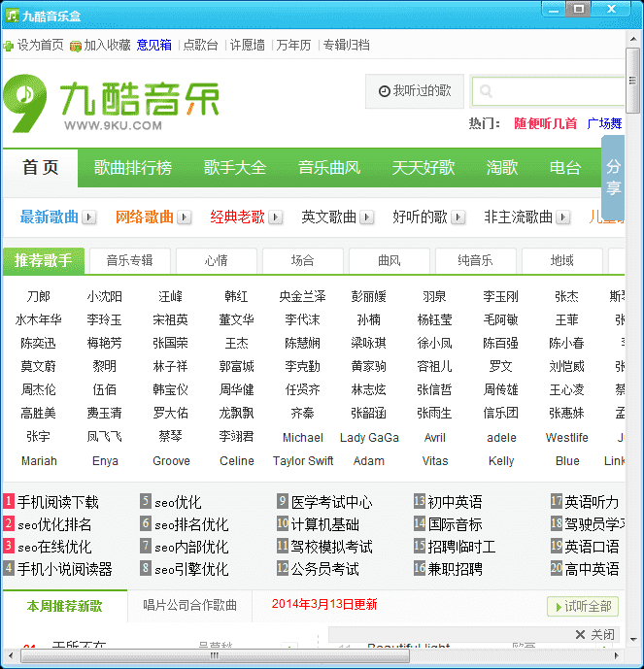Click the 设为首页 plus icon
644x669 pixels.
point(9,46)
